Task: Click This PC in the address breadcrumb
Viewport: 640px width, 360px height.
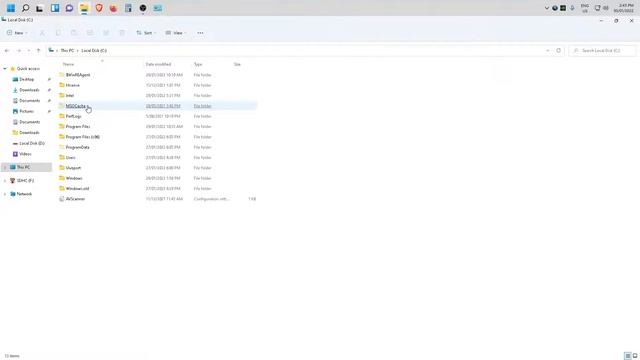Action: [67, 51]
